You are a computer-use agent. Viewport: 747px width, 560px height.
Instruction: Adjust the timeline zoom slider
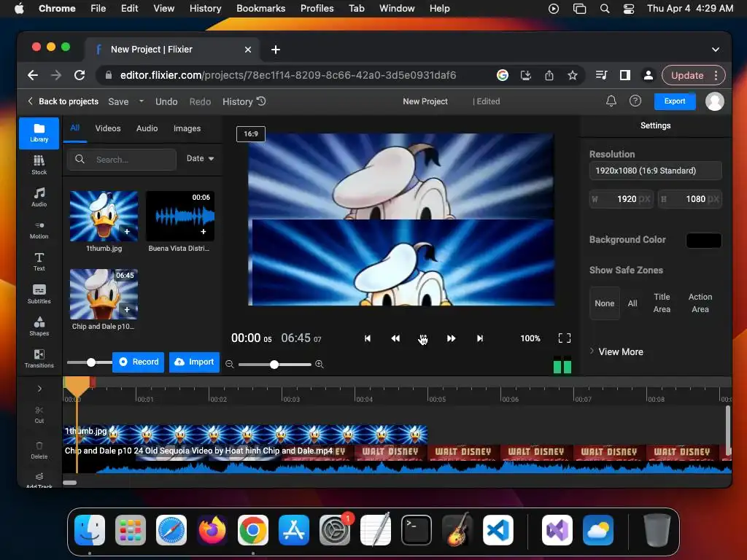274,365
